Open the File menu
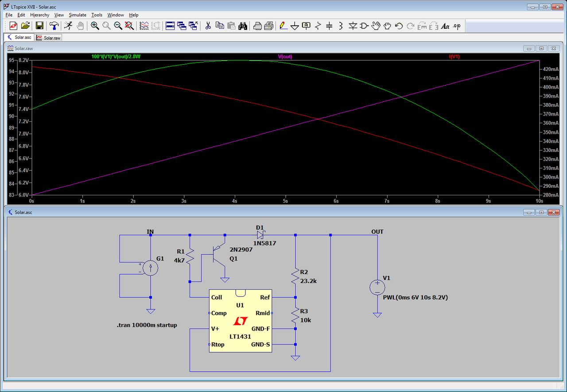This screenshot has height=392, width=567. 9,15
